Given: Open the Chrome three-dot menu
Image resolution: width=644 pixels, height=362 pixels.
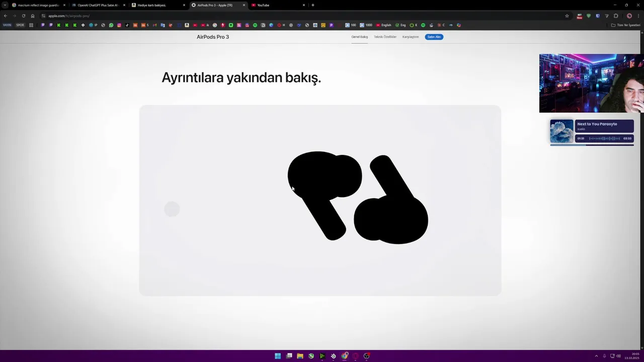Looking at the screenshot, I should point(638,16).
